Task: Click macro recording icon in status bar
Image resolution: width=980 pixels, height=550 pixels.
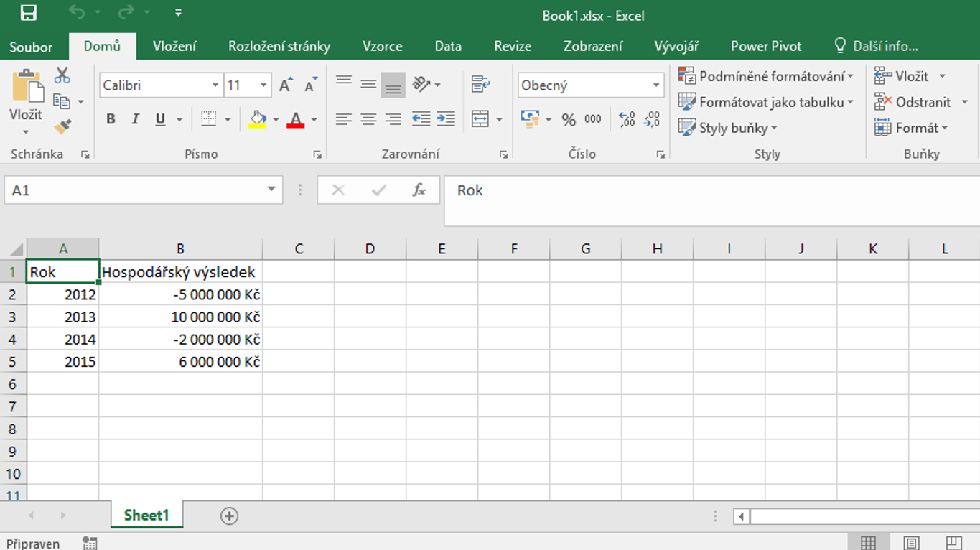Action: 90,543
